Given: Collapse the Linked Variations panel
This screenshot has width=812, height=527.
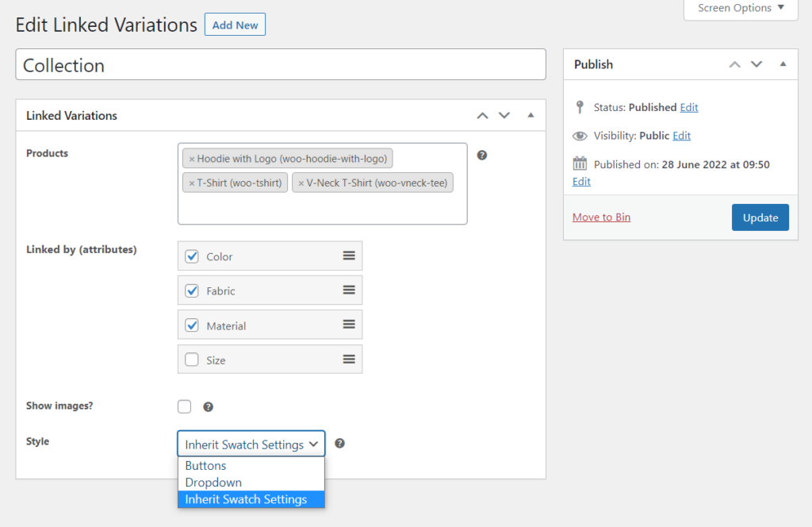Looking at the screenshot, I should coord(530,115).
